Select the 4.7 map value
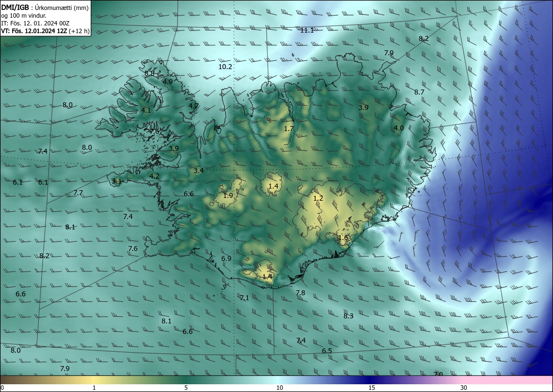 coord(193,106)
